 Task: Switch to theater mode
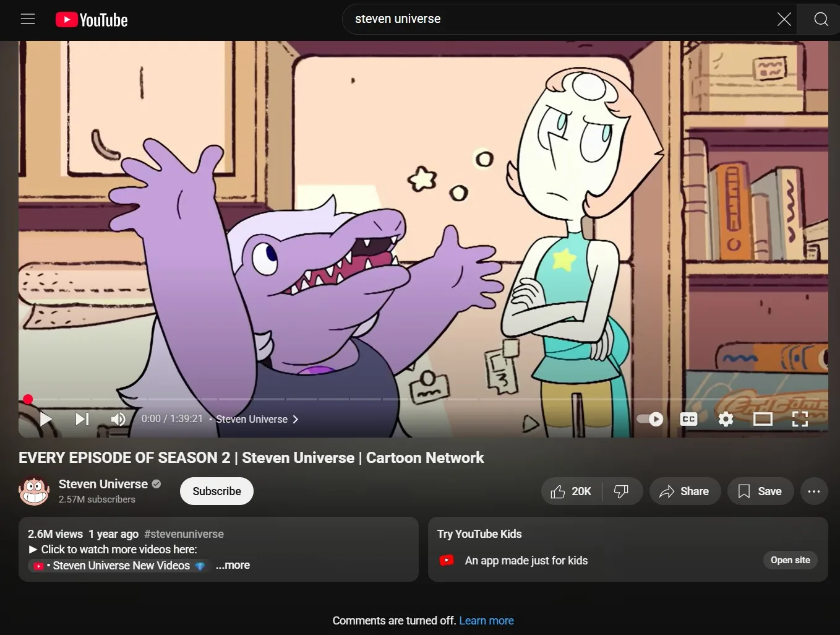pos(763,419)
